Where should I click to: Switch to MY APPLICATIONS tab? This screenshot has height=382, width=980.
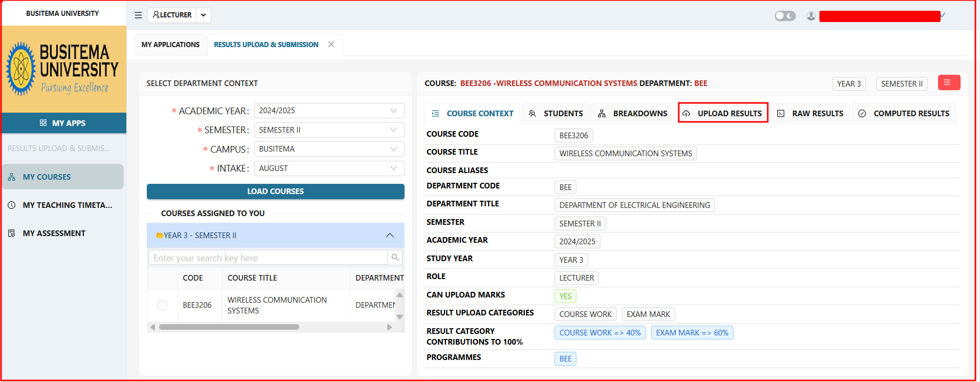[170, 45]
